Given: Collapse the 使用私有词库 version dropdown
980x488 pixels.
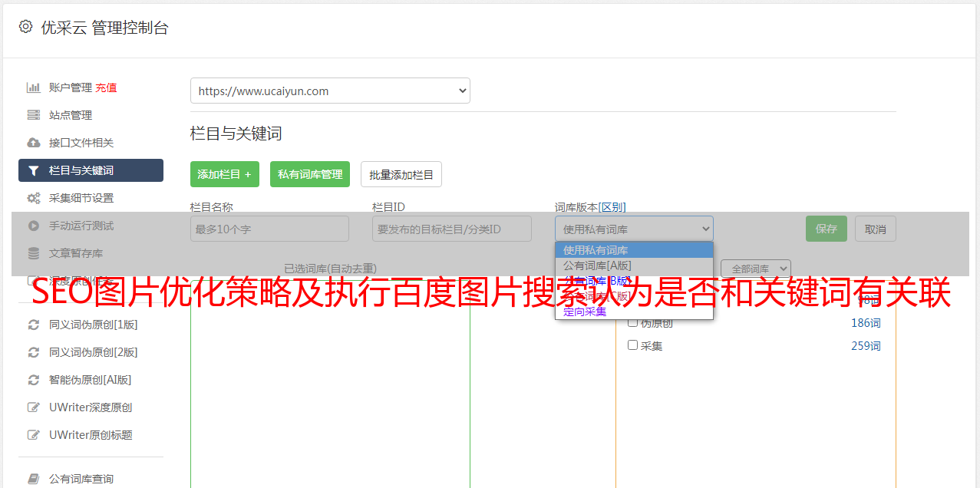Looking at the screenshot, I should (634, 229).
